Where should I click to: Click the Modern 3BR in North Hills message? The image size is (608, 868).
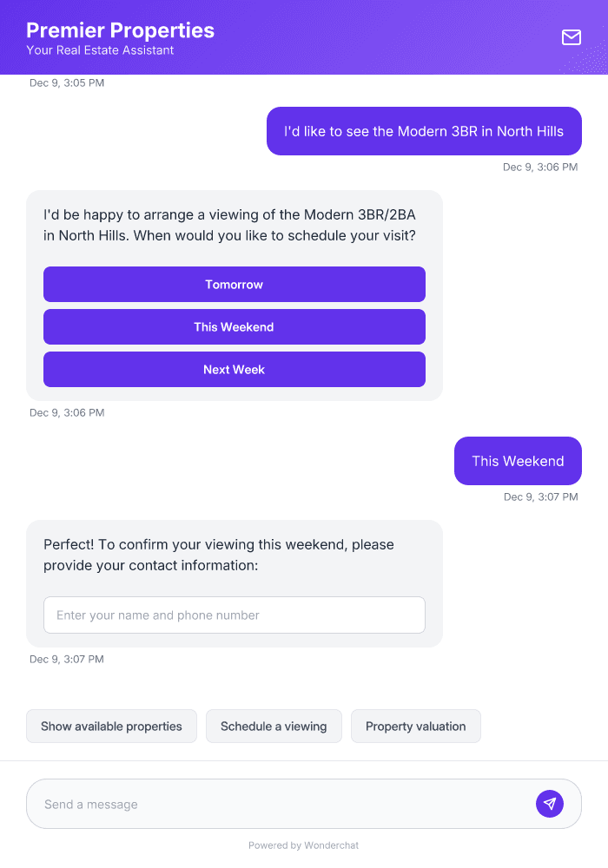click(424, 131)
